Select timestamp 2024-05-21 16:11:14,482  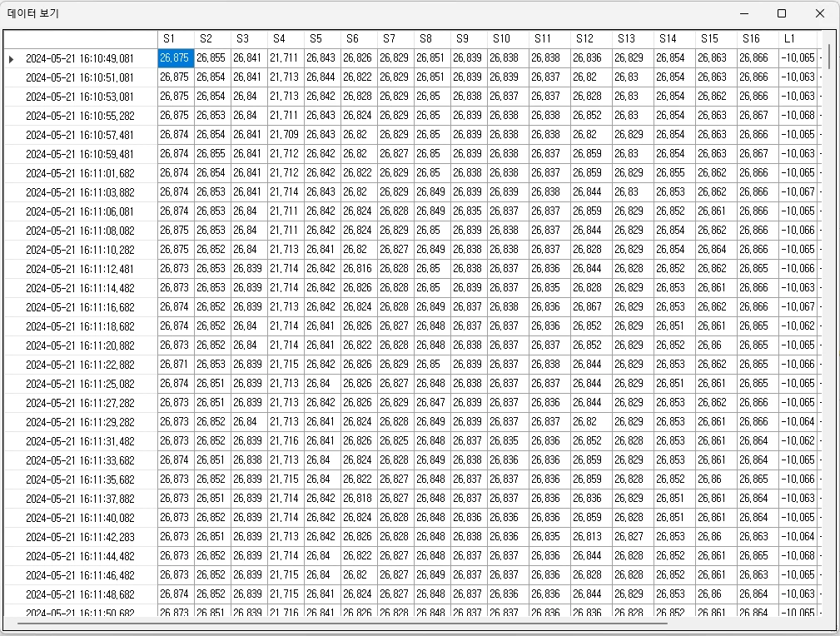click(x=80, y=289)
